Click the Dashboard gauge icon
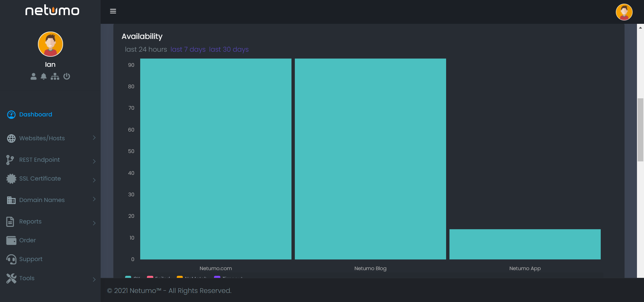This screenshot has width=644, height=302. pos(11,115)
